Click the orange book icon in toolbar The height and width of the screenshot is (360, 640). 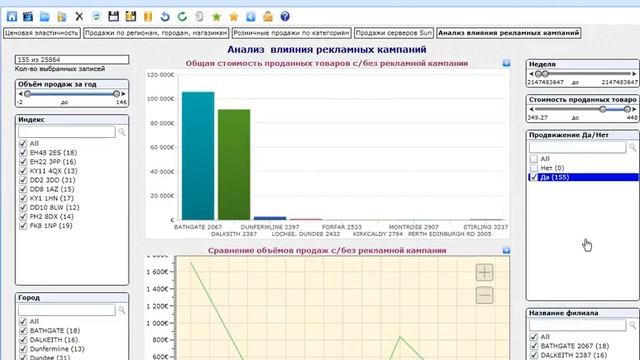pyautogui.click(x=148, y=16)
